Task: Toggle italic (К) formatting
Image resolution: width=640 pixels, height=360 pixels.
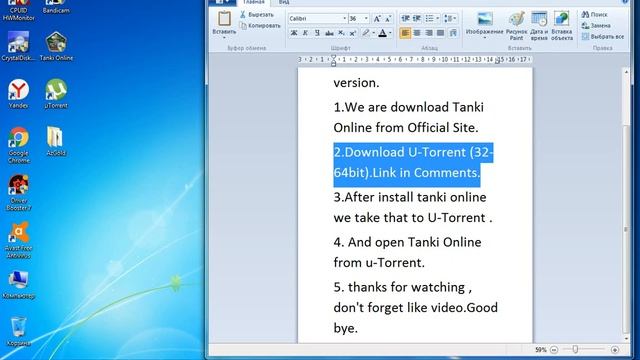Action: pos(305,33)
